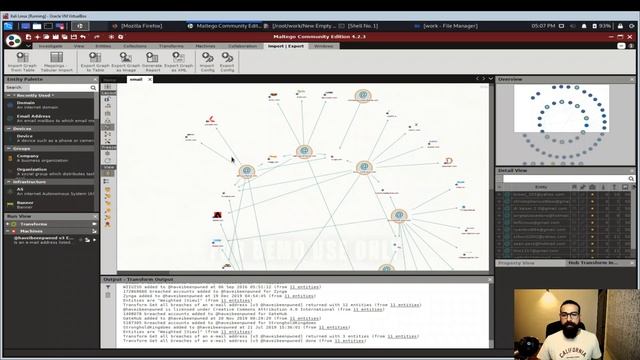Screen dimensions: 640x360
Task: Collapse the Devices palette section
Action: (x=9, y=129)
